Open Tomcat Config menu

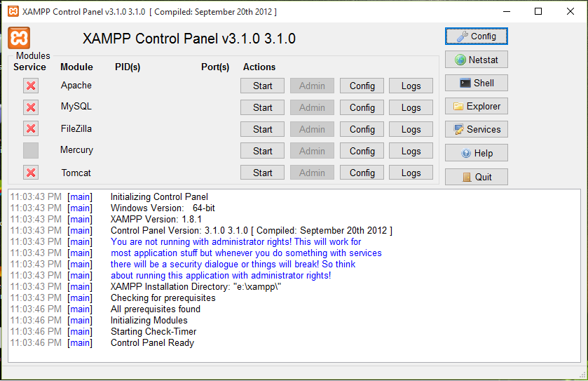pyautogui.click(x=362, y=173)
